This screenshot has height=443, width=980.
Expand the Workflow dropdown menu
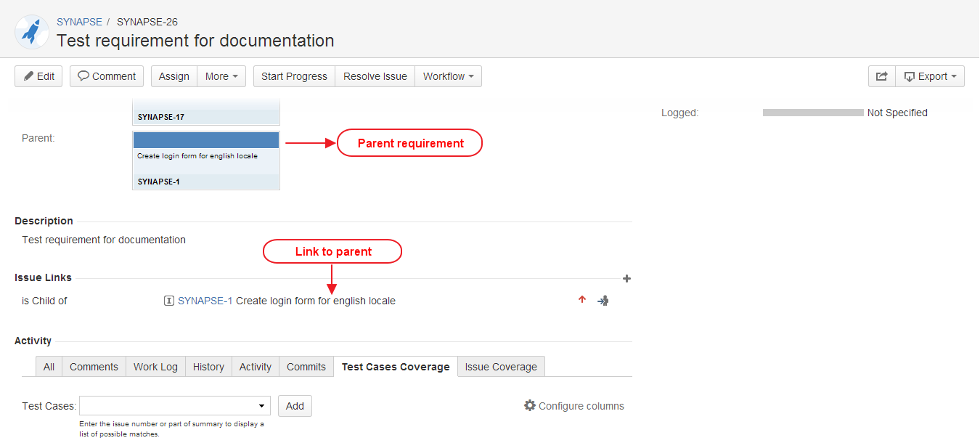(x=448, y=76)
